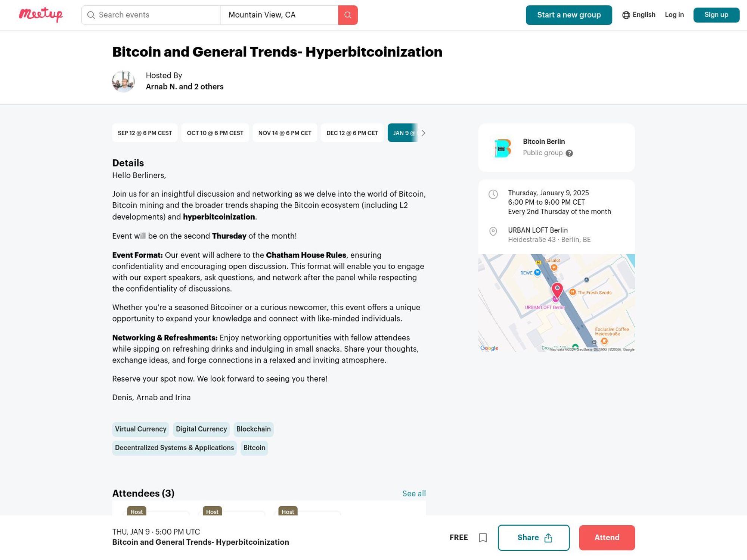The width and height of the screenshot is (747, 560).
Task: Click the bookmark save icon
Action: tap(483, 537)
